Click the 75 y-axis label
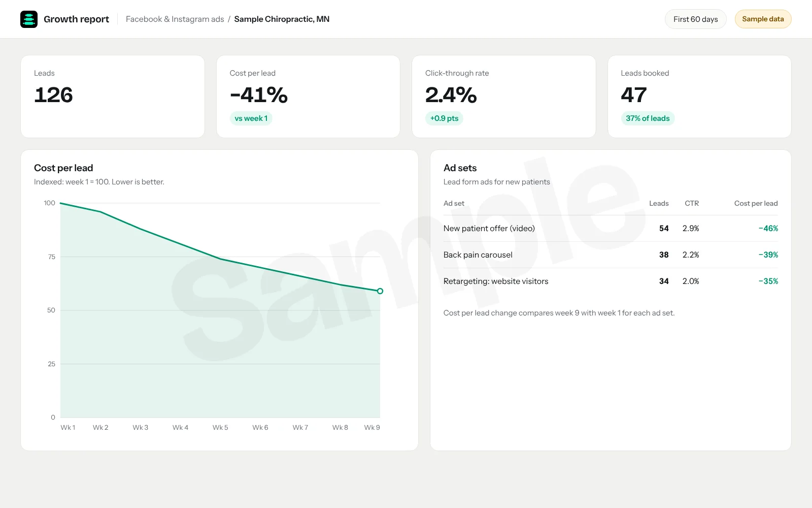 pyautogui.click(x=51, y=257)
